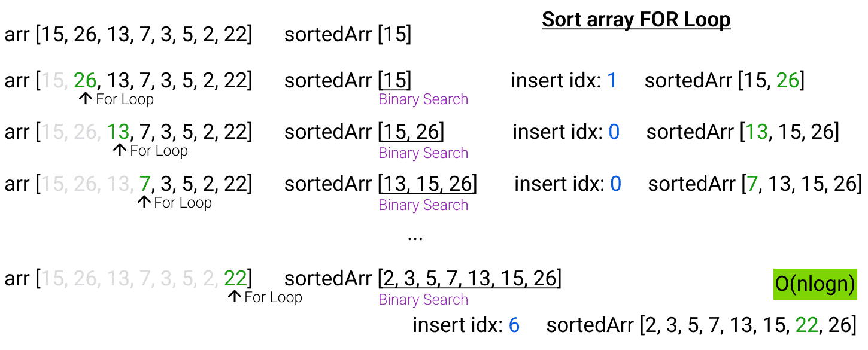Click the up arrow under green 26
Image resolution: width=868 pixels, height=350 pixels.
tap(86, 99)
